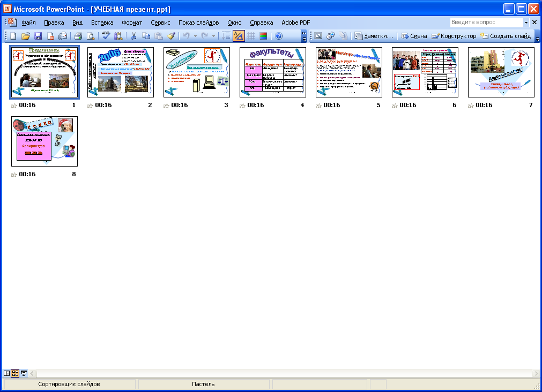The height and width of the screenshot is (392, 542).
Task: Select slide 8 thumbnail
Action: (x=44, y=141)
